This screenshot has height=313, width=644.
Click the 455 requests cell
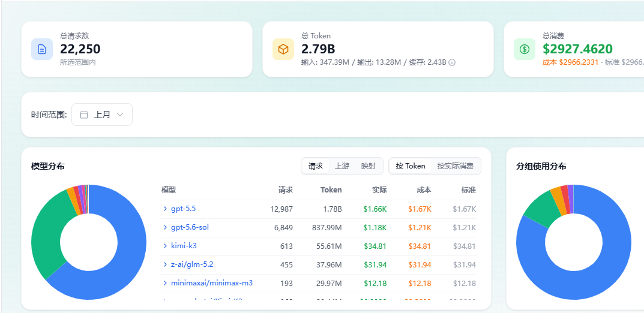coord(287,265)
